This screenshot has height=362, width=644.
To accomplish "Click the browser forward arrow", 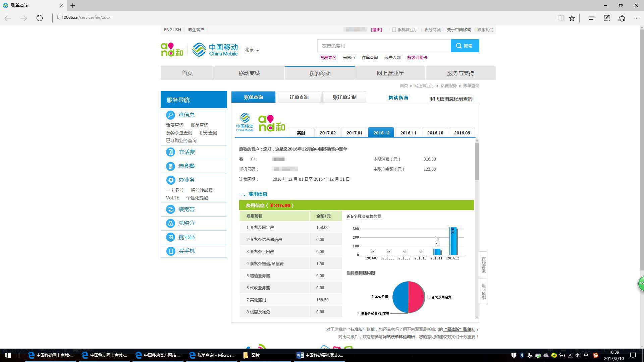I will click(x=23, y=18).
